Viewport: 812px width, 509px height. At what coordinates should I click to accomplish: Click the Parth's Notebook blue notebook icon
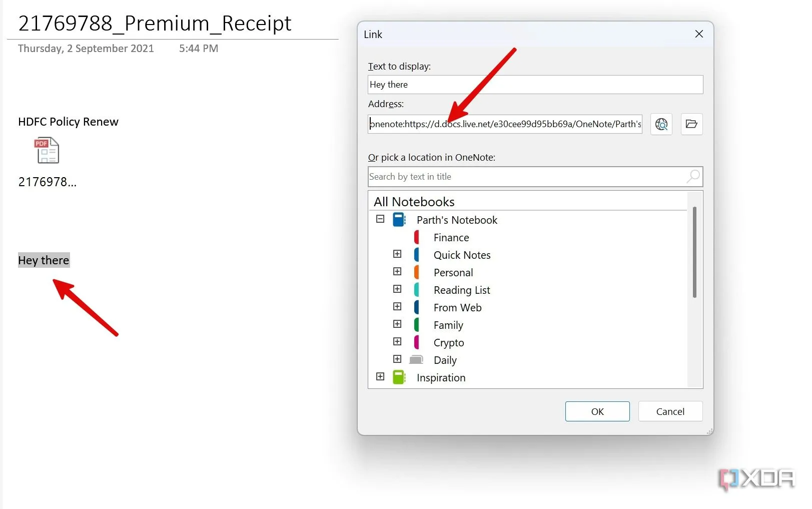pos(399,220)
